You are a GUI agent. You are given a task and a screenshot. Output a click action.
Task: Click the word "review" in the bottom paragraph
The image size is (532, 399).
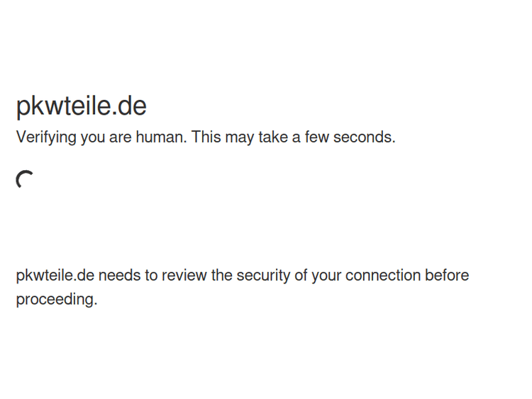pyautogui.click(x=184, y=275)
